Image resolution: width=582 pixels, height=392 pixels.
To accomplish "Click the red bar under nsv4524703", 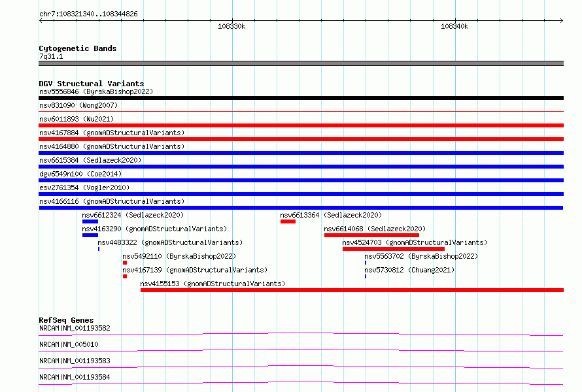I will coord(394,249).
